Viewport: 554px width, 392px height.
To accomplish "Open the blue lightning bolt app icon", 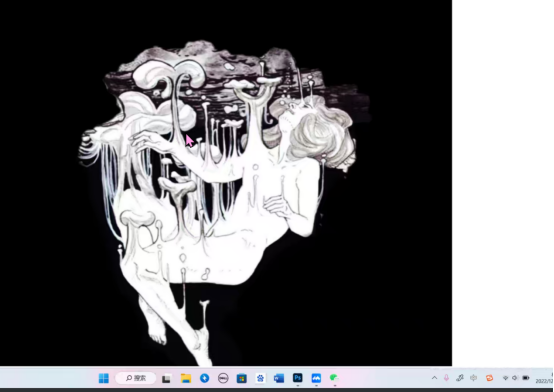I will (205, 378).
